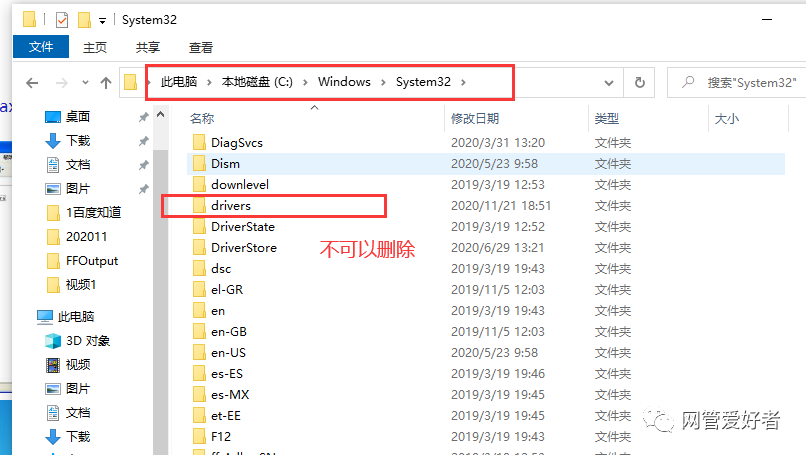Click the New Folder quick access icon

(84, 20)
